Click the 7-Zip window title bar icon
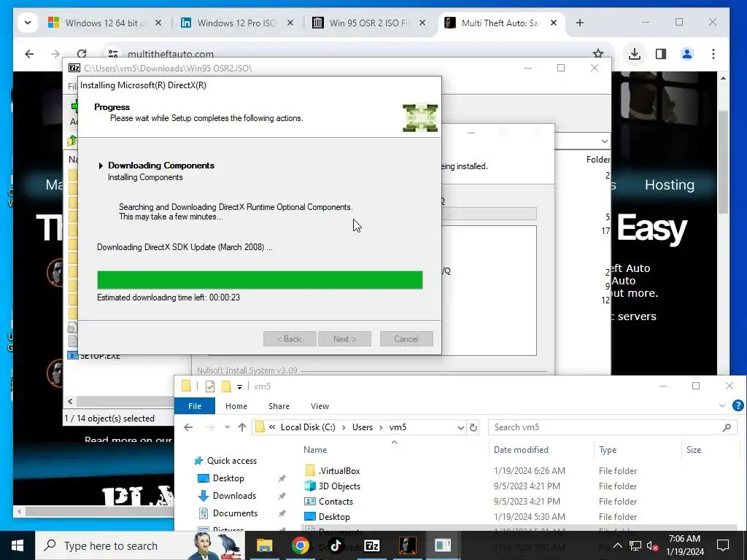The width and height of the screenshot is (747, 560). 74,68
